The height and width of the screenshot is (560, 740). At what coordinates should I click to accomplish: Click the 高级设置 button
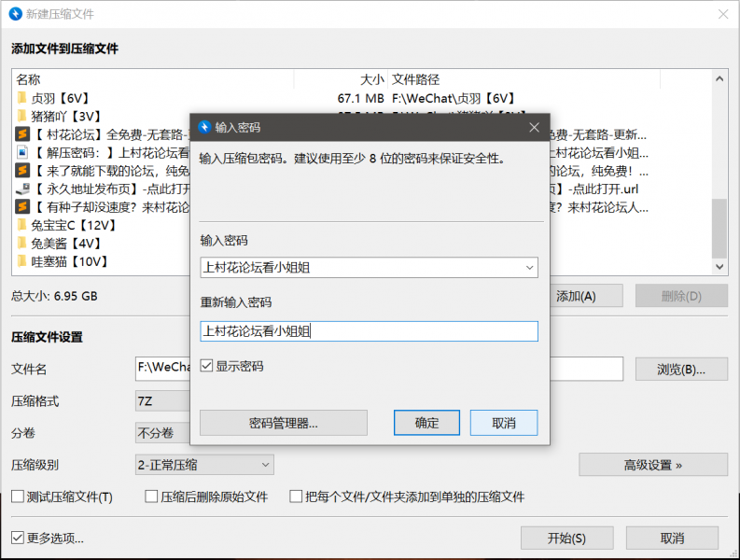click(x=652, y=465)
